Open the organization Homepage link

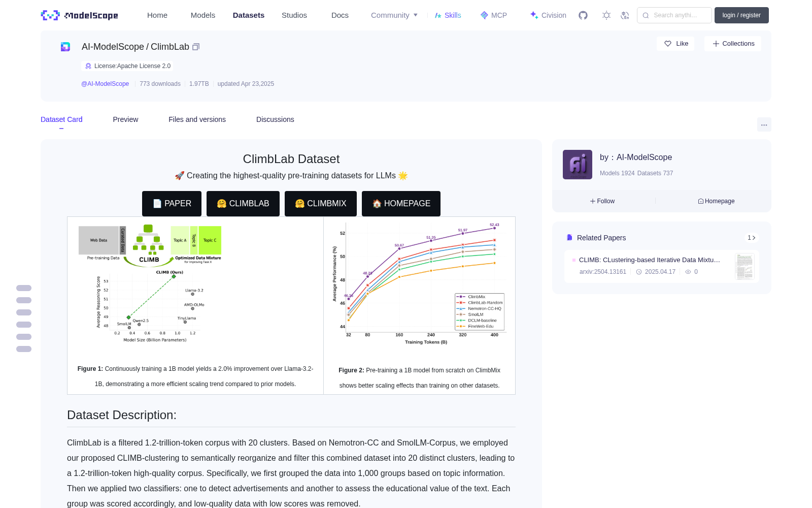[716, 201]
